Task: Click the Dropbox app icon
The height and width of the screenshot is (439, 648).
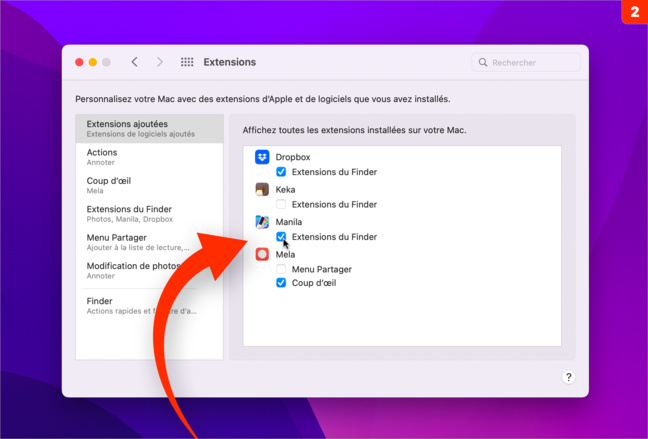Action: 262,157
